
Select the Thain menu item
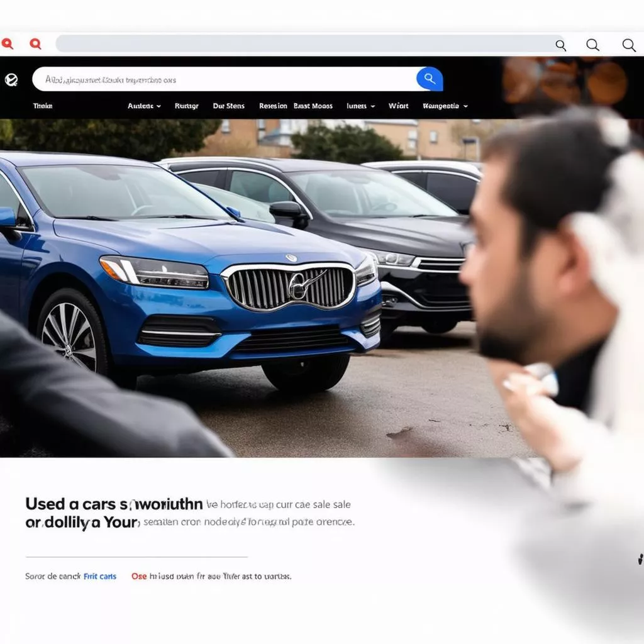43,106
